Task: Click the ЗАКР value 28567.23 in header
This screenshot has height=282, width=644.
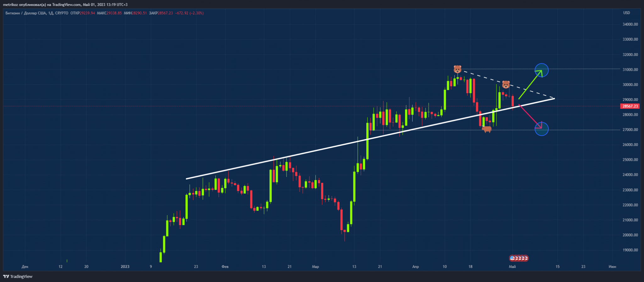Action: point(165,13)
